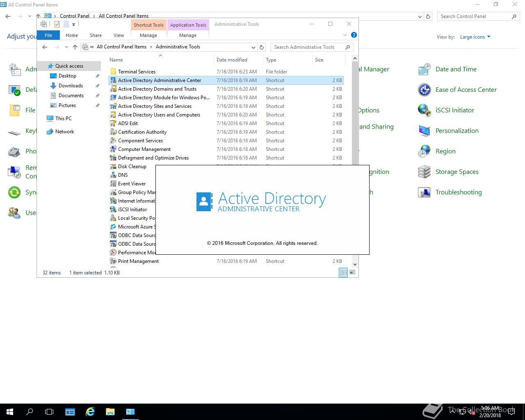The width and height of the screenshot is (525, 420).
Task: Open Explorer recent locations dropdown arrow
Action: (x=66, y=47)
